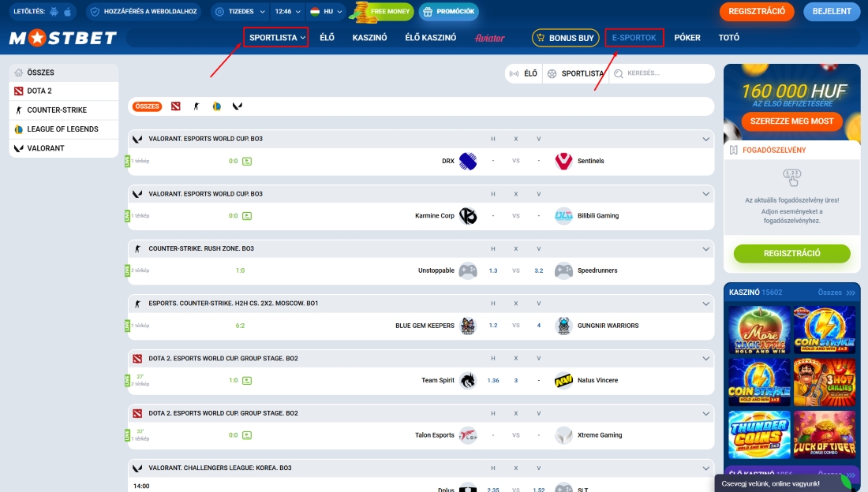Click the Xtreme Gaming team logo
Screen dimensions: 868x492
(563, 435)
